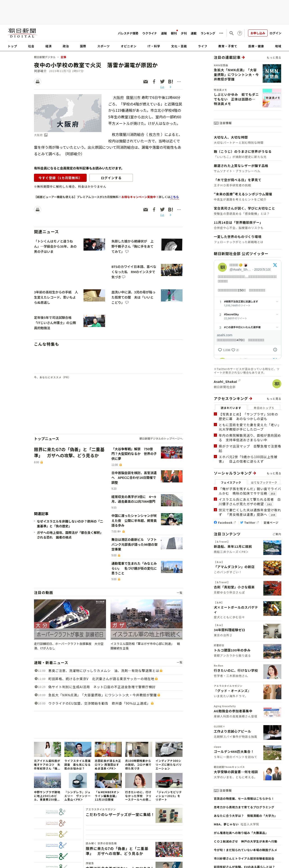Click the heart like icon in the tweet
The width and height of the screenshot is (289, 868).
tap(233, 350)
